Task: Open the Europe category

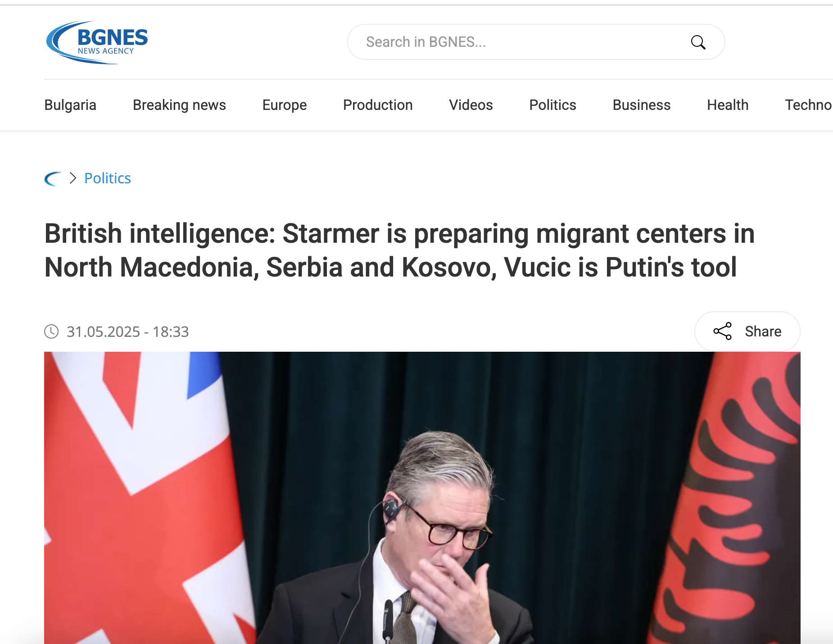Action: [x=285, y=105]
